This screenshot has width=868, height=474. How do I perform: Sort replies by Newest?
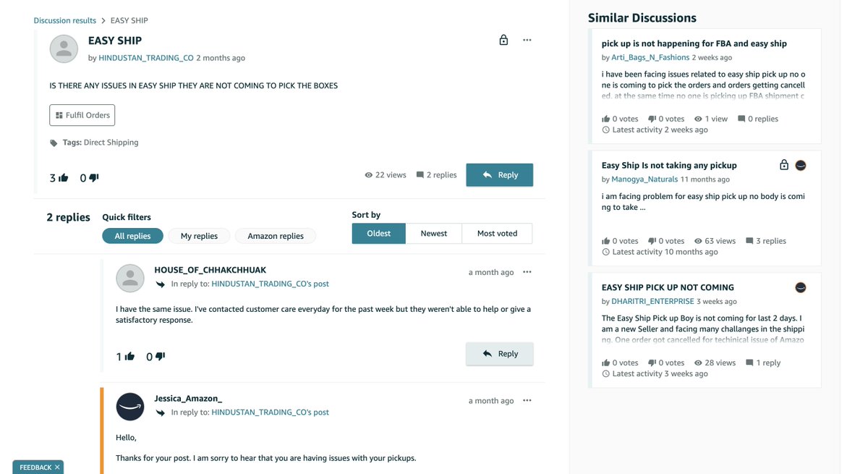[x=434, y=234]
